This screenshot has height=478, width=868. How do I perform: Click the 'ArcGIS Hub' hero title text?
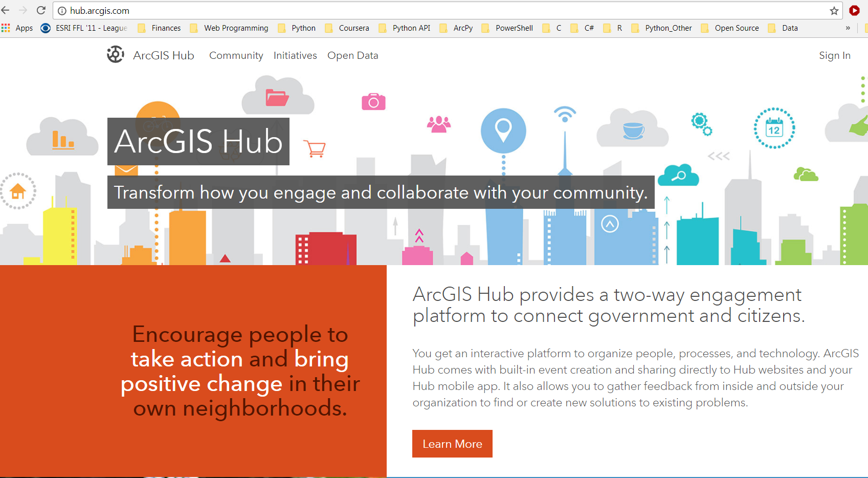click(x=198, y=141)
